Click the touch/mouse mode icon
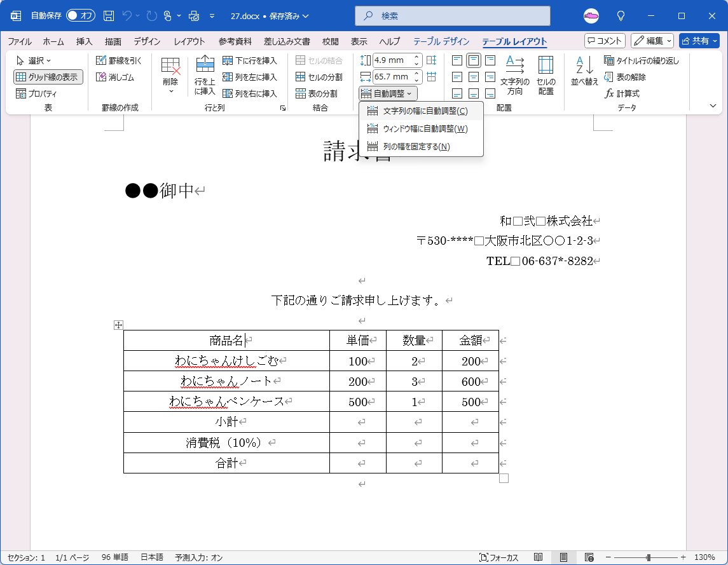This screenshot has height=565, width=728. 168,16
